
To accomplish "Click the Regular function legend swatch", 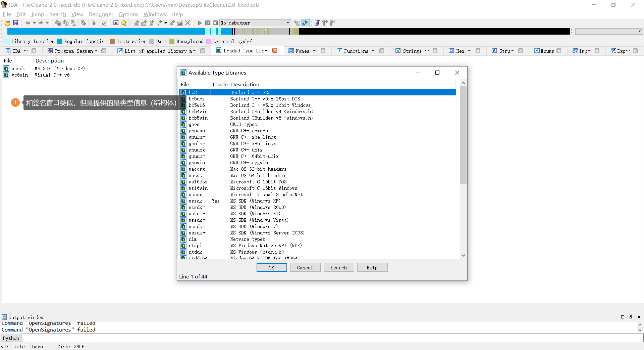I will 59,41.
